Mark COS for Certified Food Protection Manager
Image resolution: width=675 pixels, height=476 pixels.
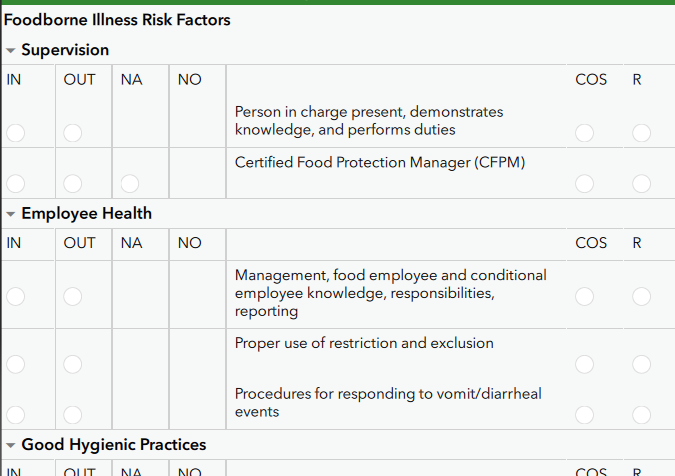pos(584,184)
